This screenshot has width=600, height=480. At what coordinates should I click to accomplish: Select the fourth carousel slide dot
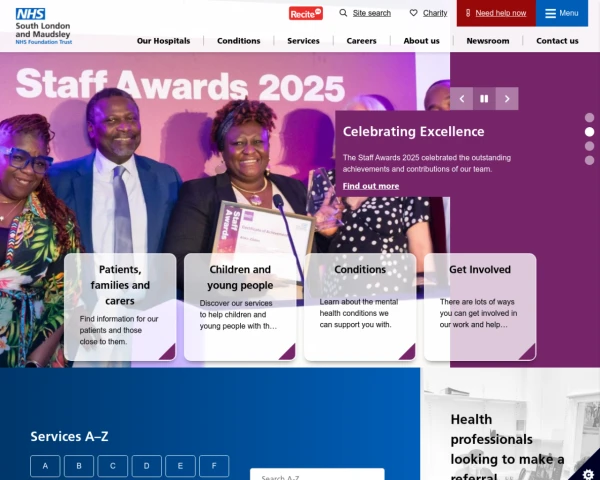pos(589,160)
